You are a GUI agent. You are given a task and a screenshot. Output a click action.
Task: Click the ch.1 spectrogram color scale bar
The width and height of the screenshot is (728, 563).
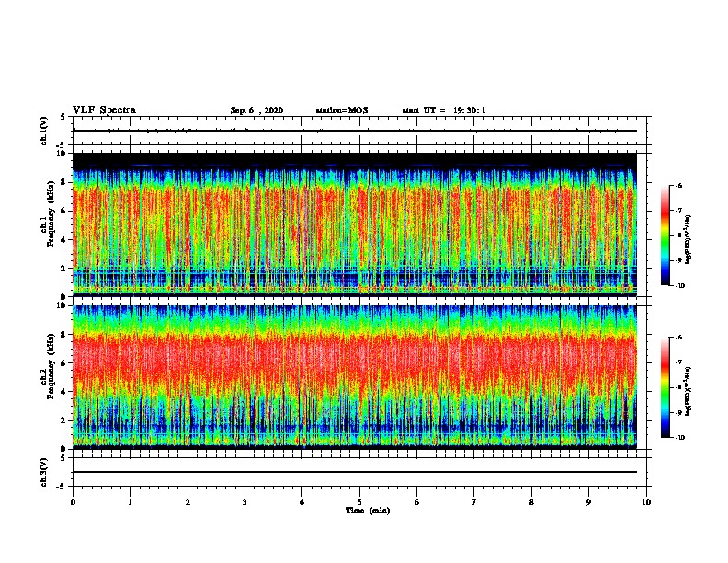tap(665, 236)
